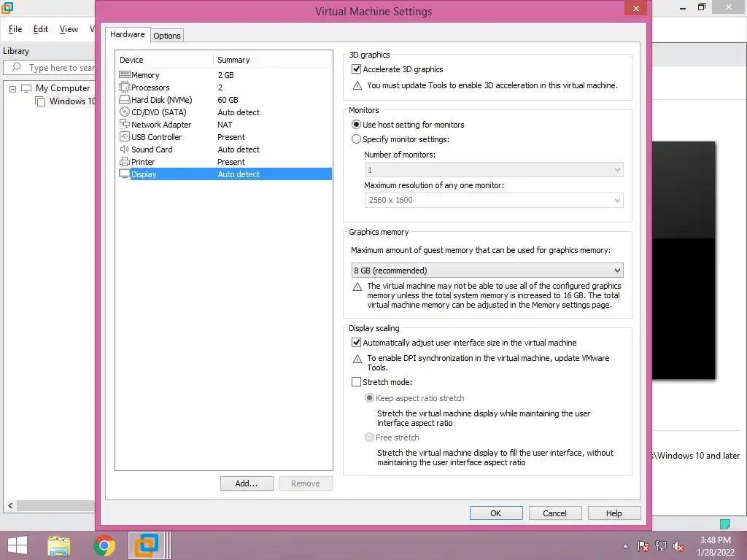This screenshot has height=560, width=747.
Task: Click the library search input field
Action: [50, 68]
